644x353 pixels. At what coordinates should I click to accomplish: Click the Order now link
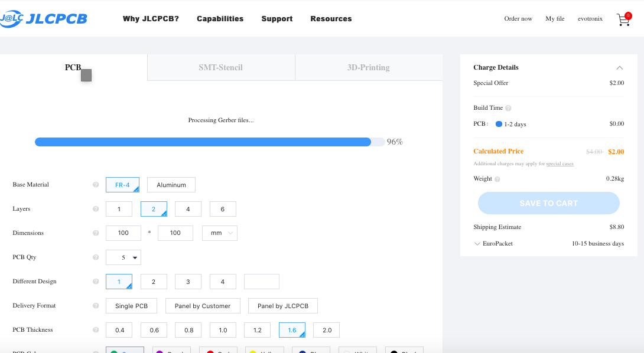click(518, 19)
